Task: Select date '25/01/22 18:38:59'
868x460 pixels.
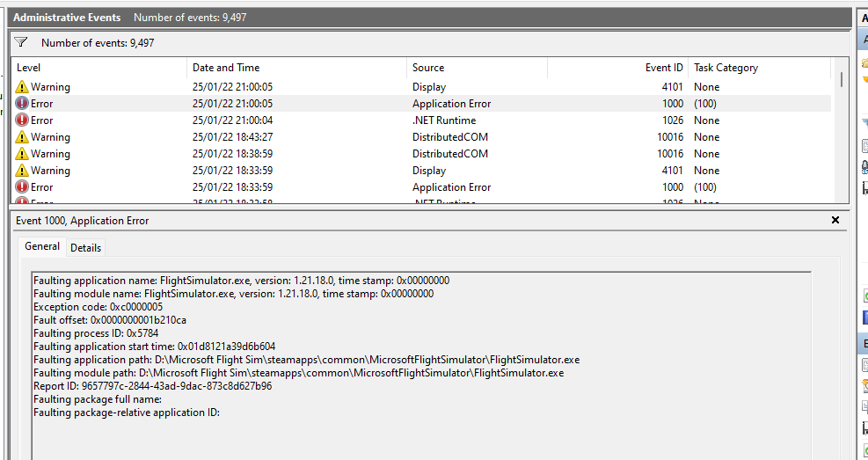Action: click(x=232, y=153)
